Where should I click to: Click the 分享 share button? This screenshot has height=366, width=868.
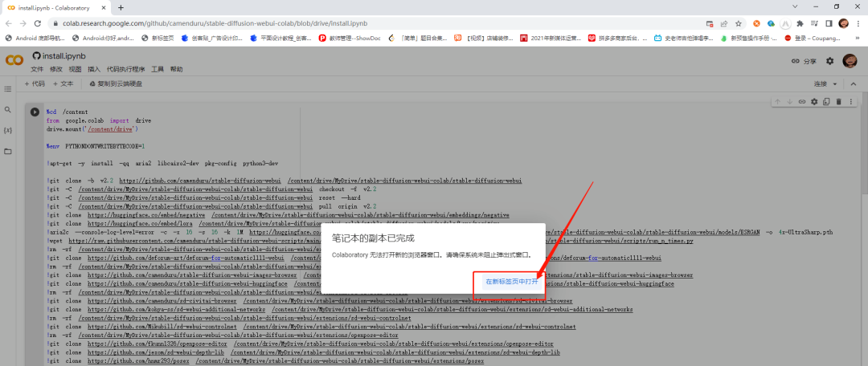[804, 61]
